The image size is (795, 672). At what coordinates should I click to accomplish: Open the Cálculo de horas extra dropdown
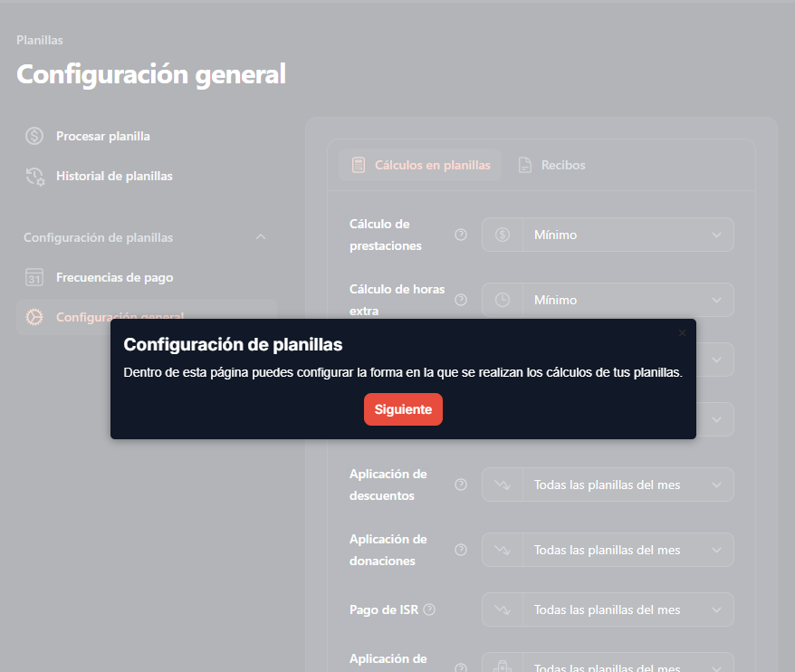click(x=608, y=300)
